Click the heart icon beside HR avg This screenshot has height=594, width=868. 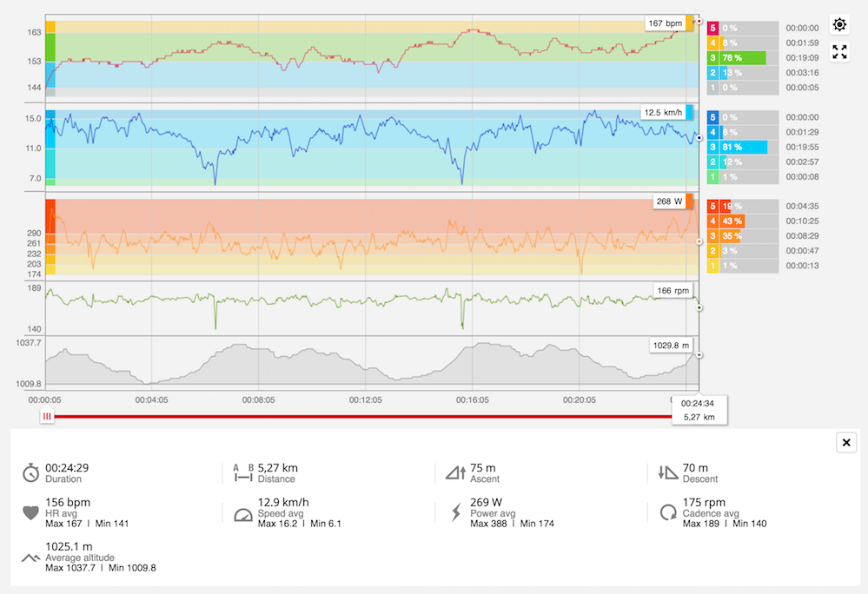tap(31, 512)
